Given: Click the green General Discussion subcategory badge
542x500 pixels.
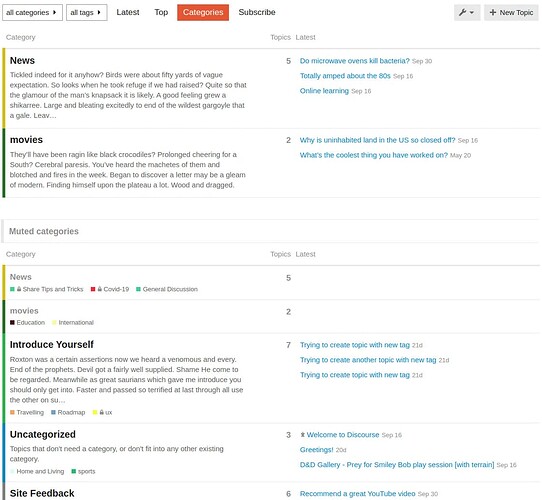Looking at the screenshot, I should pyautogui.click(x=167, y=289).
